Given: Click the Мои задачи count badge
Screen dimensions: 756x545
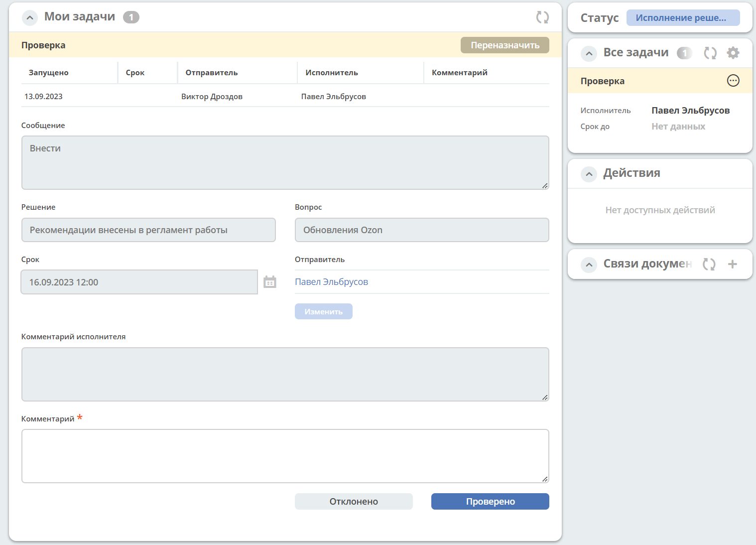Looking at the screenshot, I should 131,17.
